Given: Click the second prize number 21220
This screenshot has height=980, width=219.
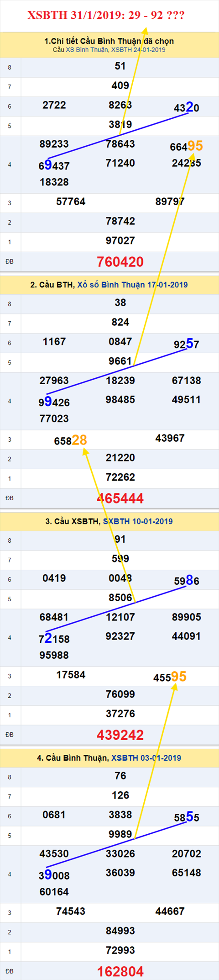Looking at the screenshot, I should click(120, 458).
